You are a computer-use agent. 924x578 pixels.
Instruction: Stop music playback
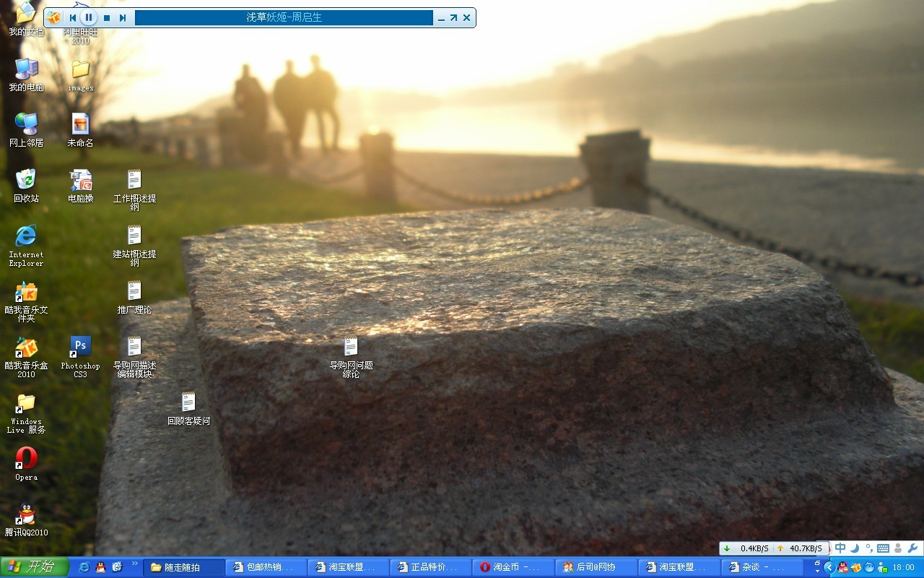(107, 17)
